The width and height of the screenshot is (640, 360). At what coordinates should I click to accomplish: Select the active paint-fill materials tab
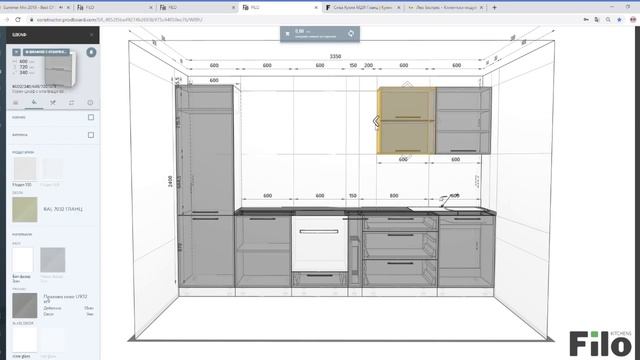[x=34, y=102]
